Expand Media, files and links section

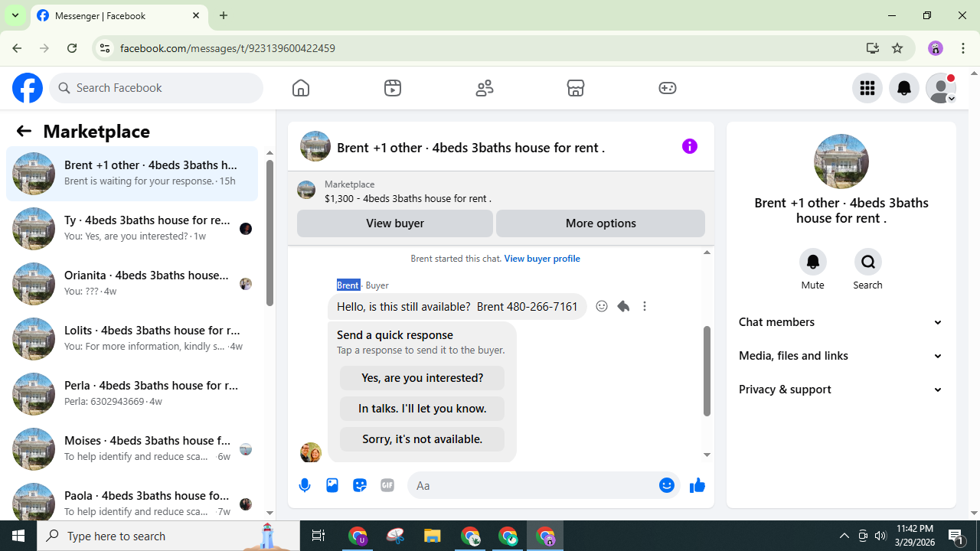tap(841, 356)
